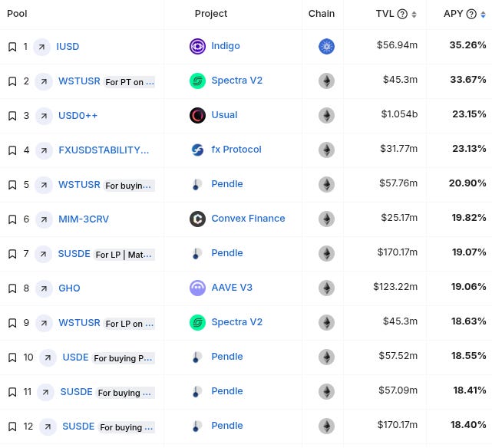The height and width of the screenshot is (448, 492).
Task: Click Pendle logo in row 5
Action: (x=198, y=184)
